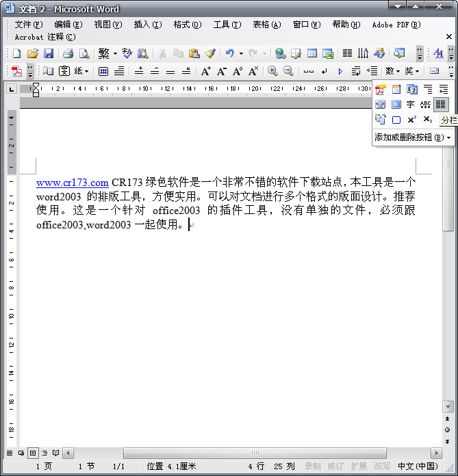Decrease font size with A- icon
458x476 pixels.
coord(222,71)
